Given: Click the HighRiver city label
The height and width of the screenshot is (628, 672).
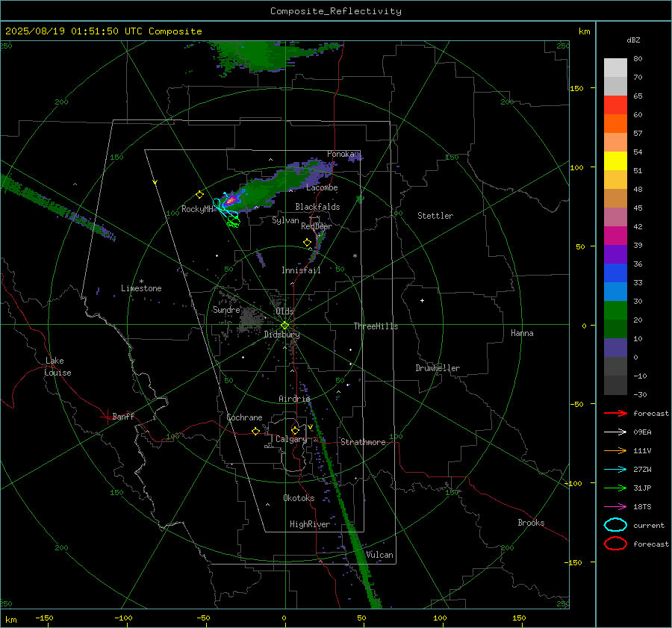Looking at the screenshot, I should click(310, 524).
